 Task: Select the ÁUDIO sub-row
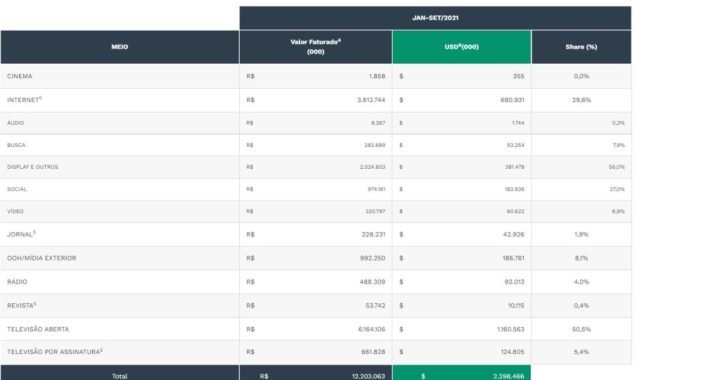pyautogui.click(x=315, y=123)
